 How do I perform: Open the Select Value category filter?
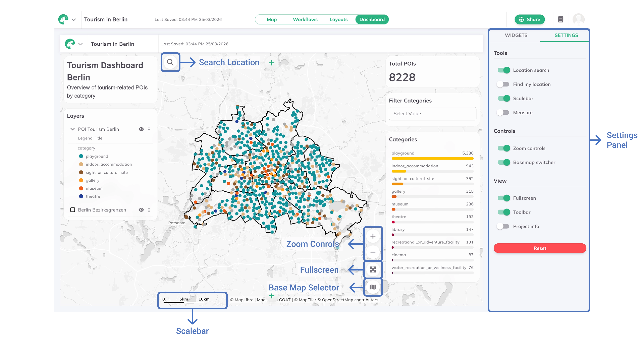(x=432, y=114)
